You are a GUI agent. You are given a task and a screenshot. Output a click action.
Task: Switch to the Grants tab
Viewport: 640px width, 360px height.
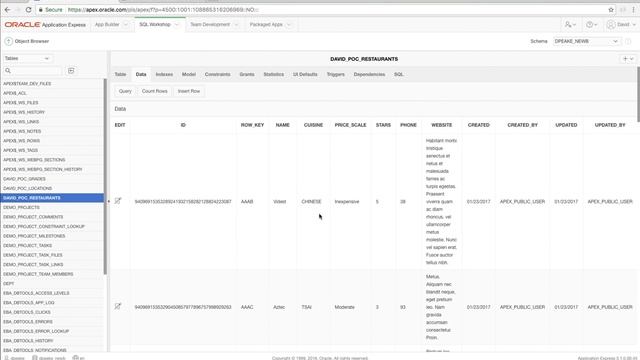pos(247,74)
